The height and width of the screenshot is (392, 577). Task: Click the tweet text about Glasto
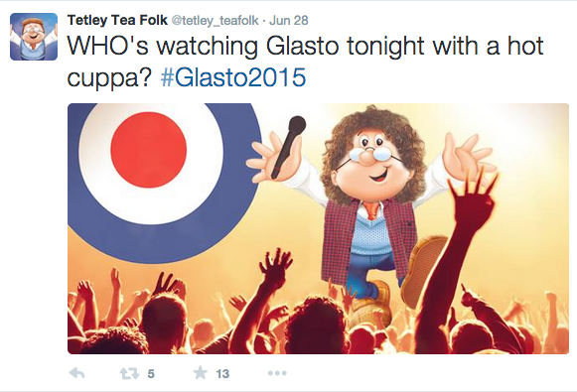pos(305,62)
